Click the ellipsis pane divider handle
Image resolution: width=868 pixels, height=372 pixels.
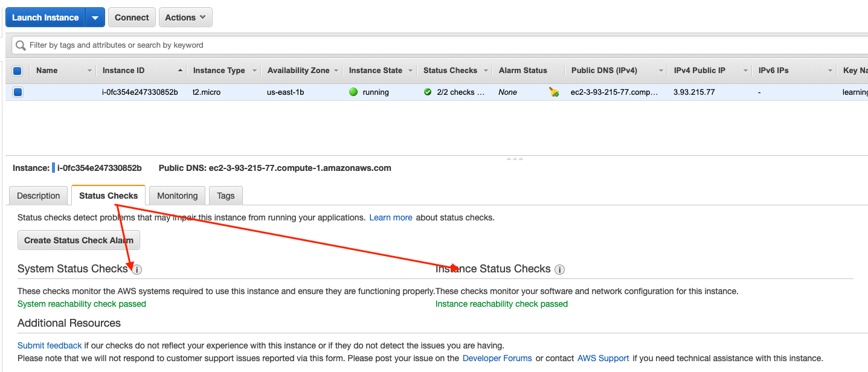point(515,159)
